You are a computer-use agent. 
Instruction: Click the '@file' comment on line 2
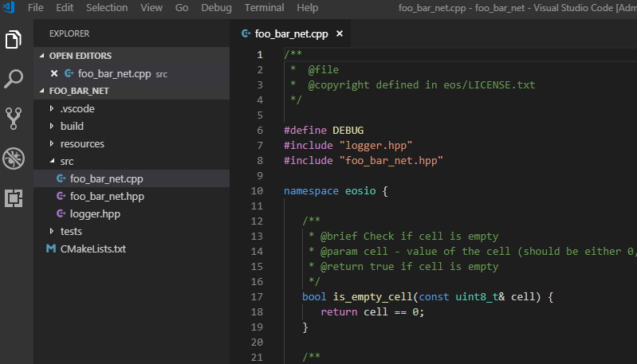coord(324,70)
